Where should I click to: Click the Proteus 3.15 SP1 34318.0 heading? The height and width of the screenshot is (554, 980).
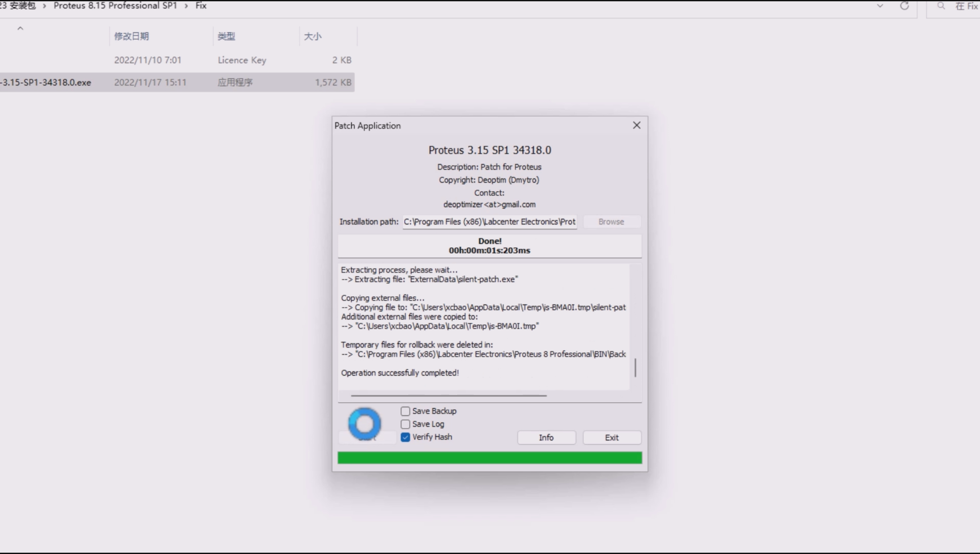click(490, 150)
